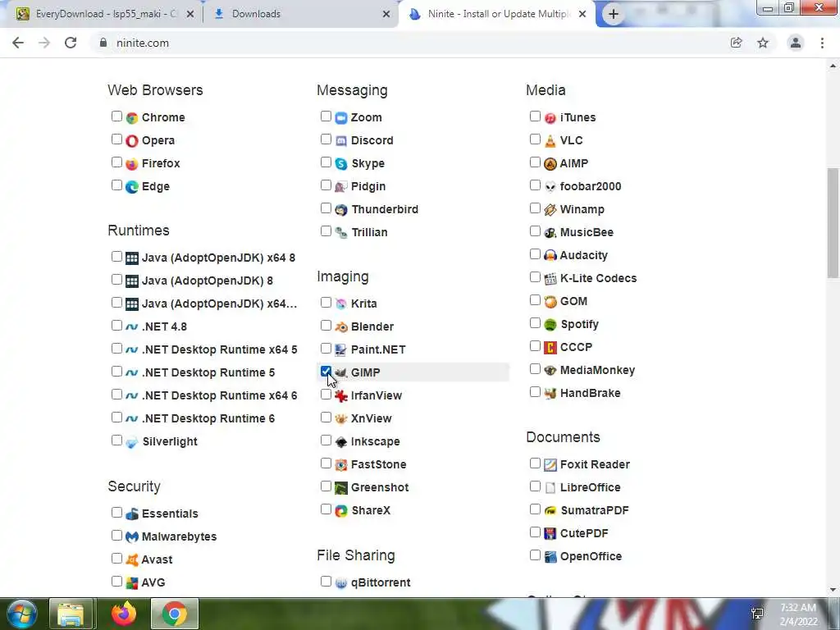Tick the Pidgin checkbox
The width and height of the screenshot is (840, 630).
pos(326,185)
